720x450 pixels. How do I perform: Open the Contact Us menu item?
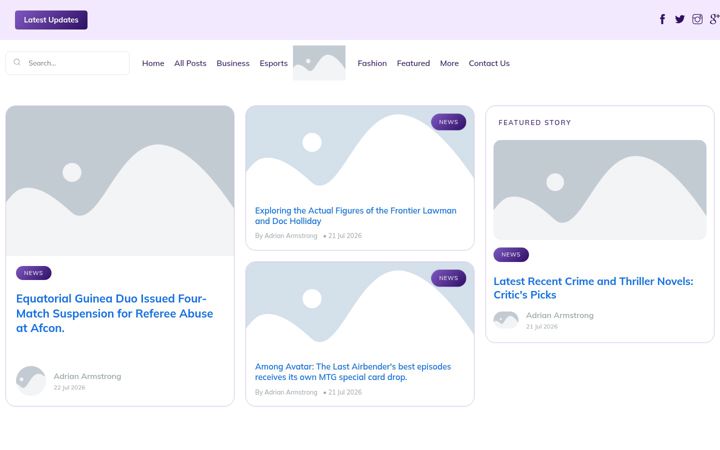click(489, 63)
